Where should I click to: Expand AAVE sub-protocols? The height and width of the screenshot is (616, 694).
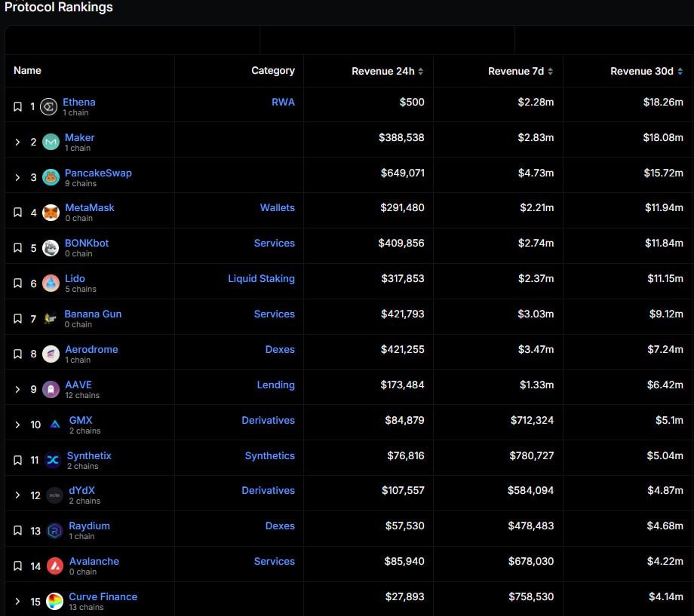pos(17,389)
